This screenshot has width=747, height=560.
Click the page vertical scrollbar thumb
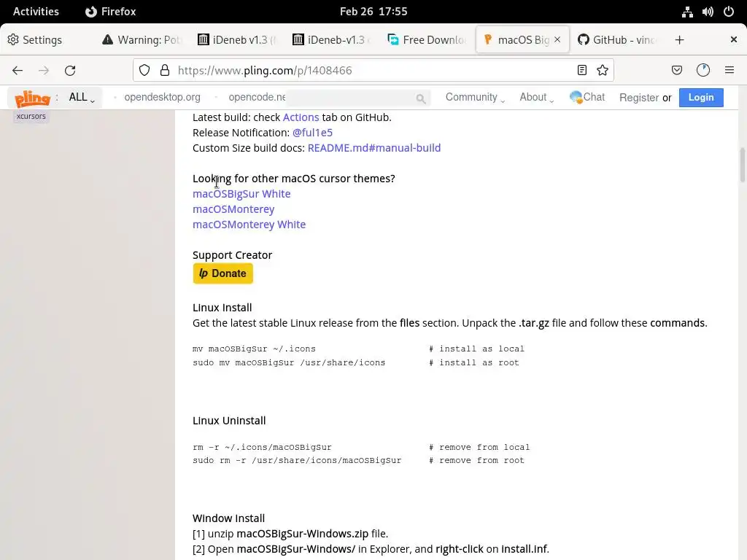tap(742, 165)
